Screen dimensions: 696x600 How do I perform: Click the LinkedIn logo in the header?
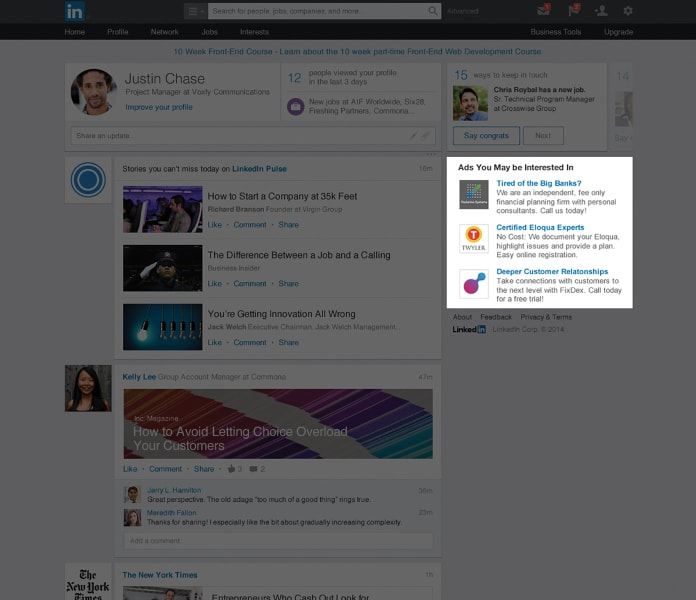75,11
